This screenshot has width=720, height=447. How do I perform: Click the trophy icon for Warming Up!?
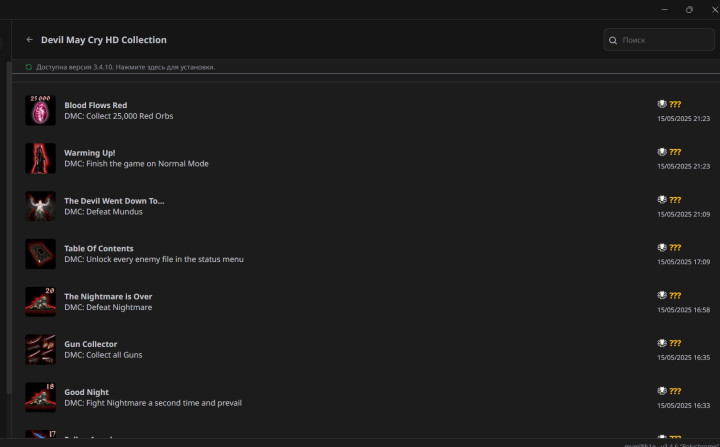pos(662,152)
